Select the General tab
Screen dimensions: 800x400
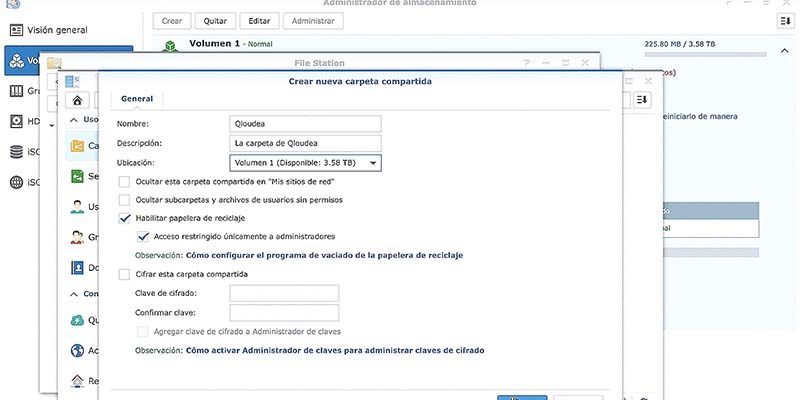(137, 99)
